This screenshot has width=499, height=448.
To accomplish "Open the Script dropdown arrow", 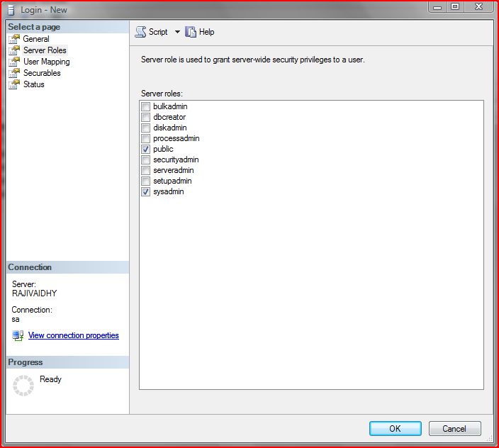I will [x=177, y=32].
